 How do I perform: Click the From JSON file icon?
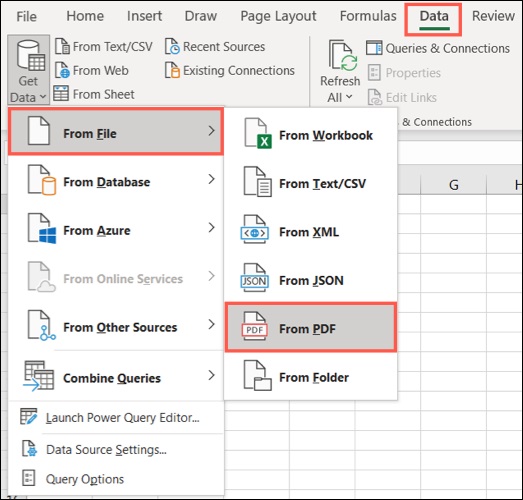[254, 278]
